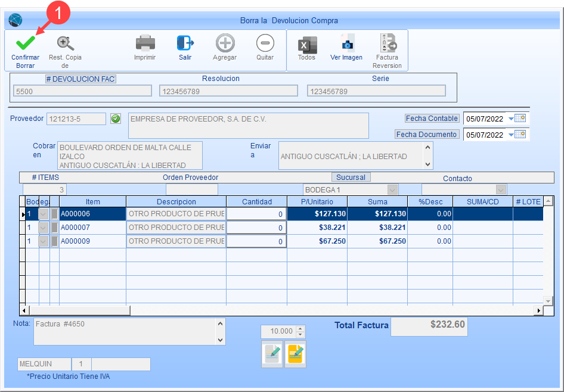The image size is (564, 392).
Task: Click the Agregar plus icon
Action: [225, 43]
